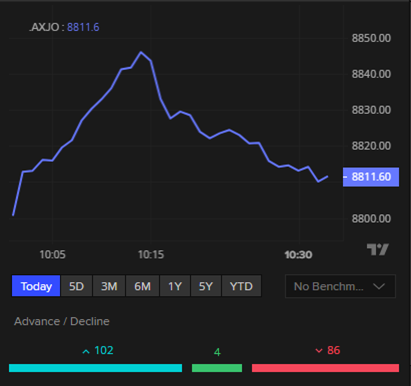
Task: Click the .AXJO ticker label
Action: [x=44, y=27]
